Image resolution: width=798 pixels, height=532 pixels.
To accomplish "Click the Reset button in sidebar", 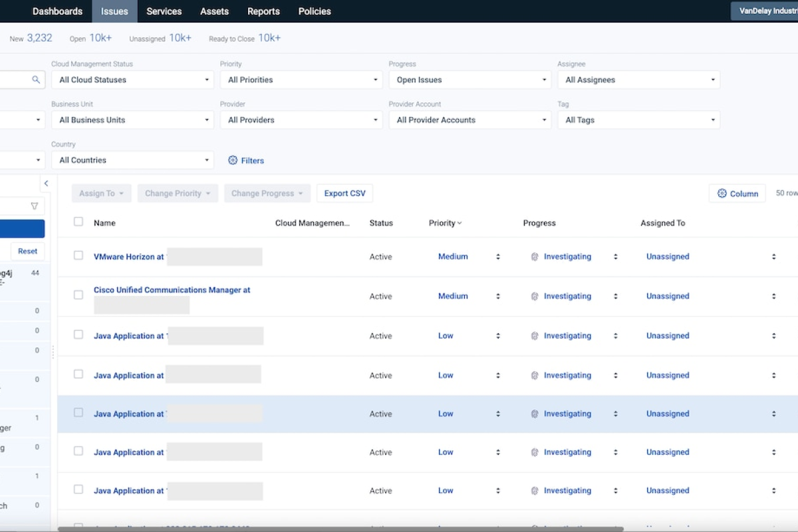I will click(x=28, y=251).
